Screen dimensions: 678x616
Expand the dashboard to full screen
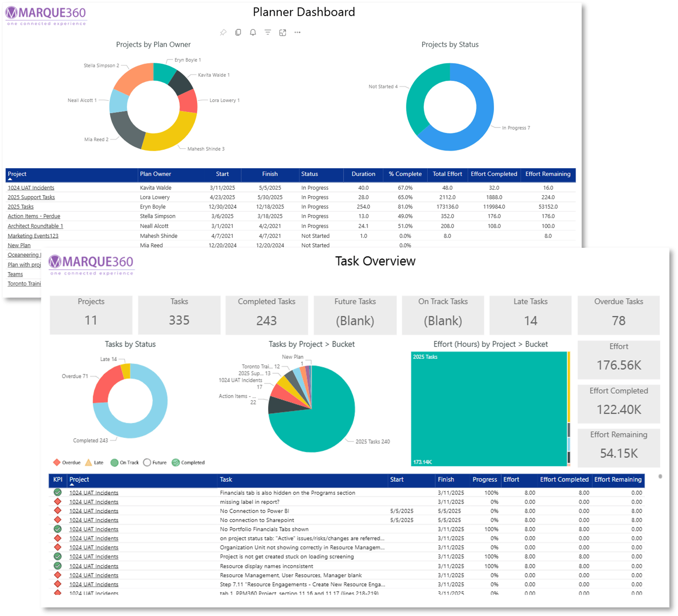click(283, 32)
